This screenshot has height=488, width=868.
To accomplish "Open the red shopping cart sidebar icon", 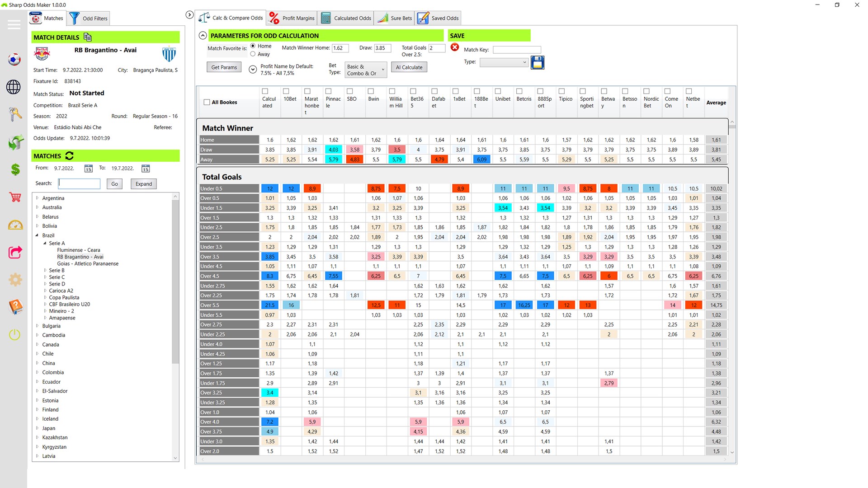I will (15, 197).
